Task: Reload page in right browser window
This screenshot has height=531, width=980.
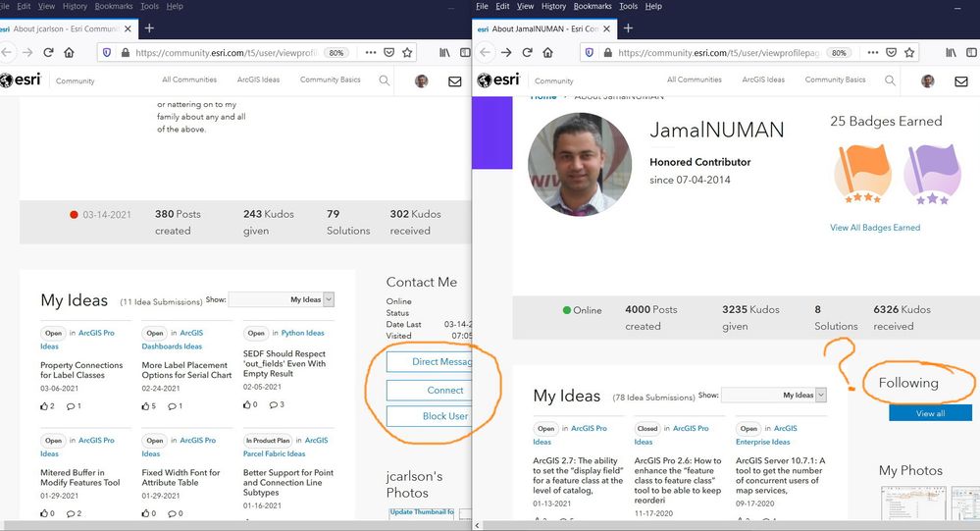Action: coord(527,53)
